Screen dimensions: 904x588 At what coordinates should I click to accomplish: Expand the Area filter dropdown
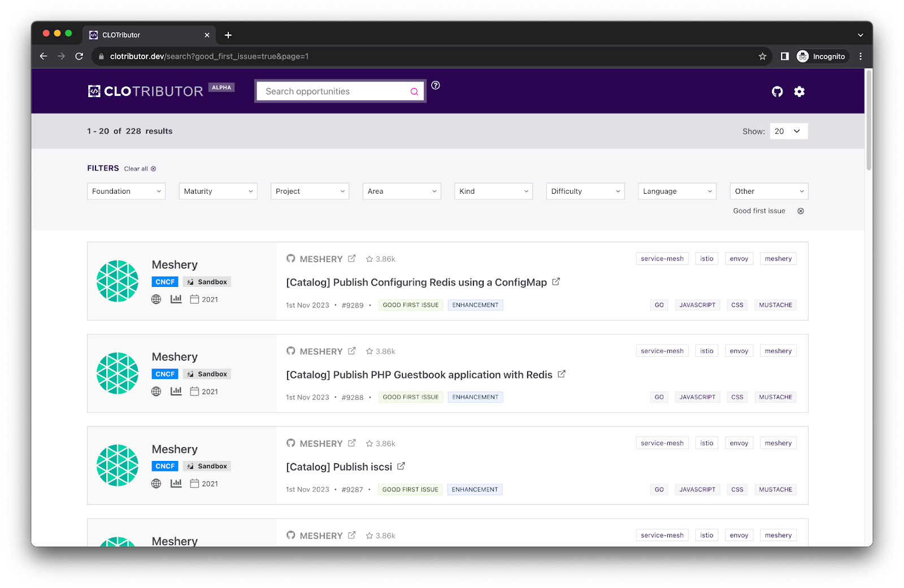[x=402, y=191]
